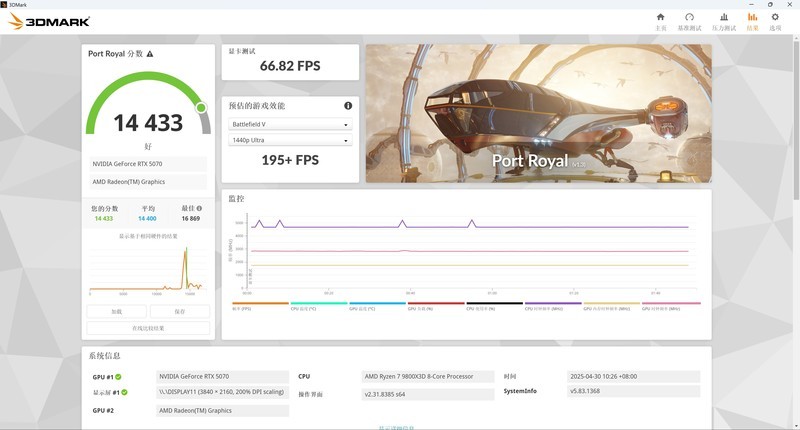Toggle the blue GPU 温度 (°C) legend series

point(378,306)
